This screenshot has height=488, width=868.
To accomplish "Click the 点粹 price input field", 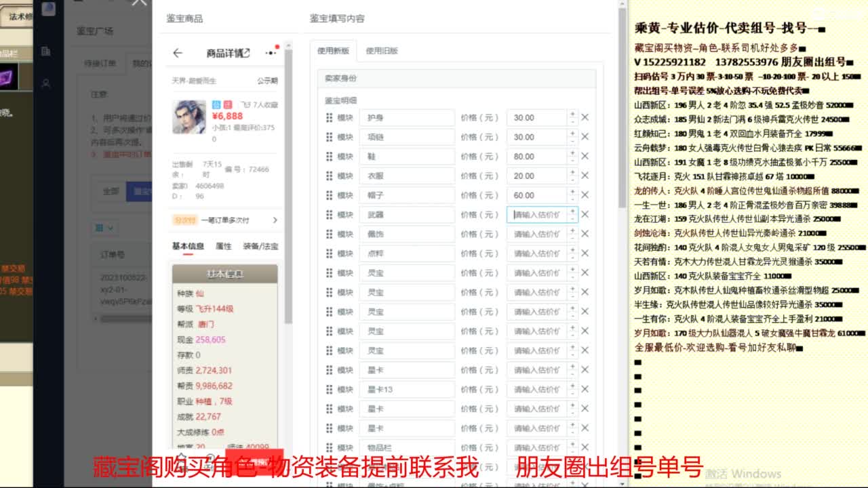I will click(537, 253).
